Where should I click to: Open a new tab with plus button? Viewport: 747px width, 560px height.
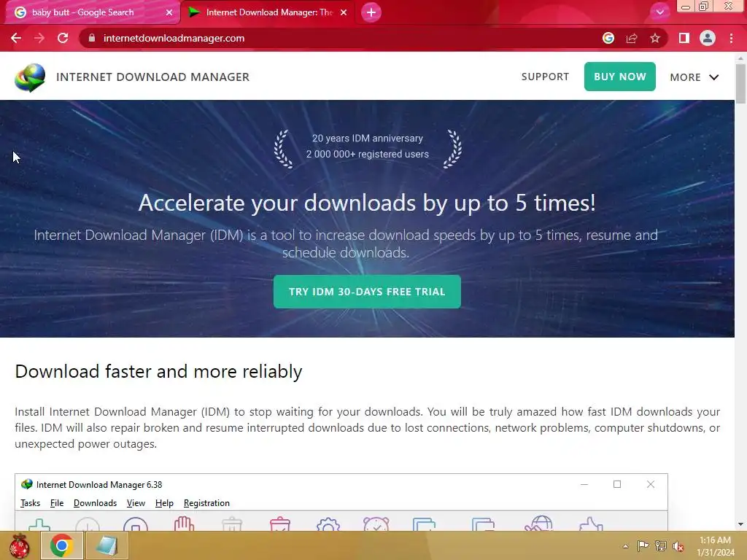click(x=371, y=12)
